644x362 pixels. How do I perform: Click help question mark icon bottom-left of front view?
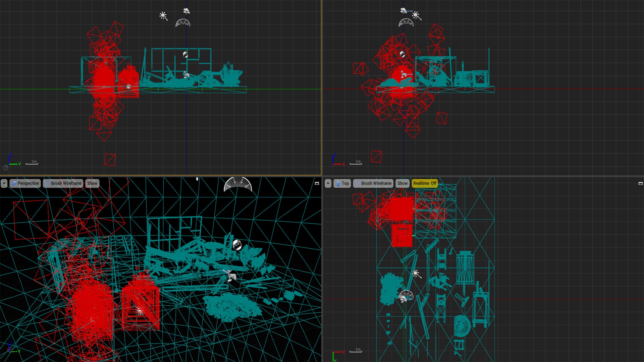tap(6, 168)
